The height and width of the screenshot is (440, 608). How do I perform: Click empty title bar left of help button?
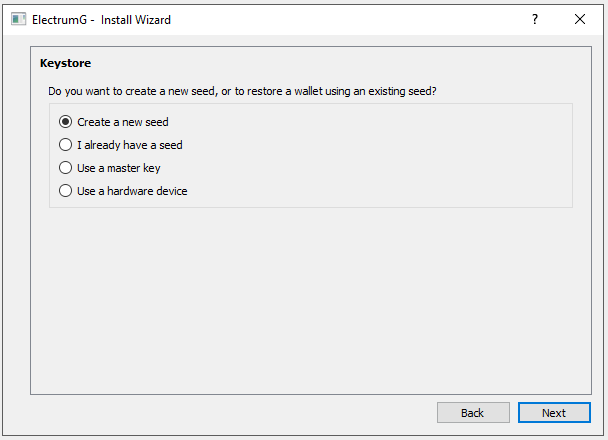tap(350, 19)
